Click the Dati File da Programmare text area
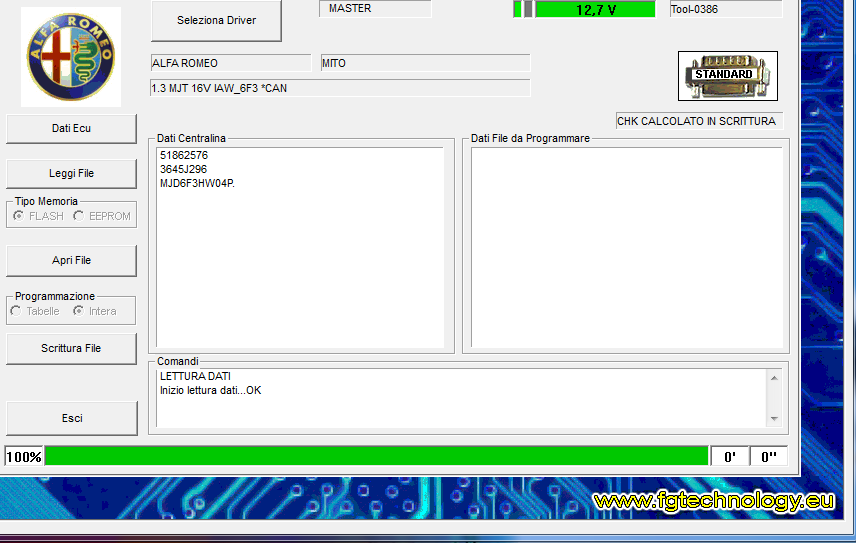The image size is (856, 543). click(627, 247)
